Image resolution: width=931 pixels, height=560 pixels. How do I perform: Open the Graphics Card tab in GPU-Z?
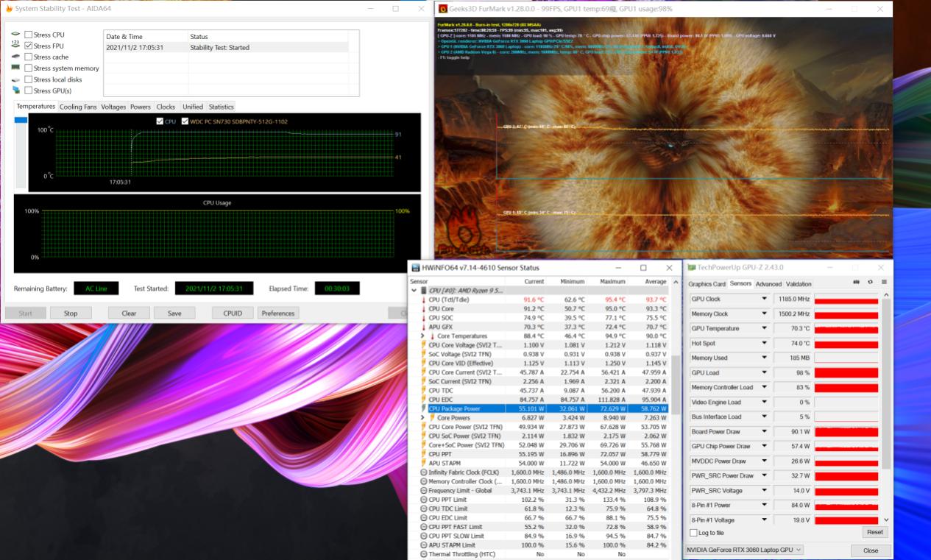coord(707,284)
